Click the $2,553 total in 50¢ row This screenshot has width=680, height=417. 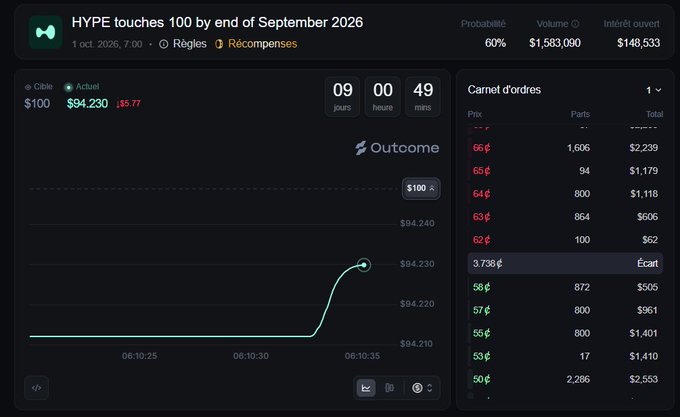644,379
